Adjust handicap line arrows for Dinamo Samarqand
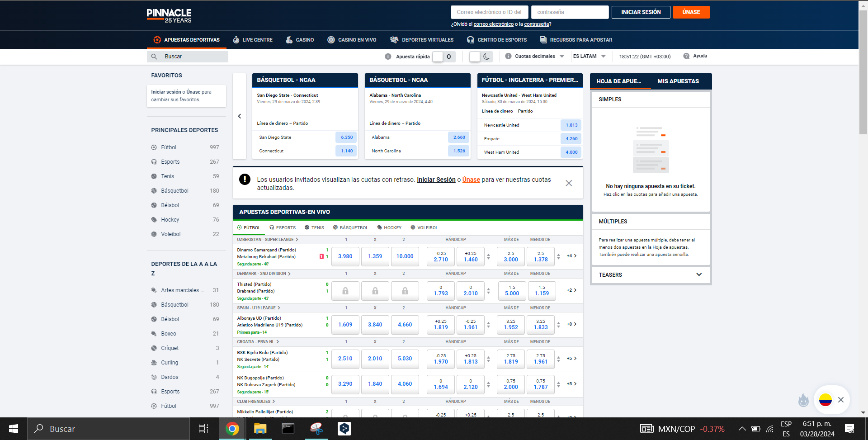The height and width of the screenshot is (440, 868). (488, 256)
